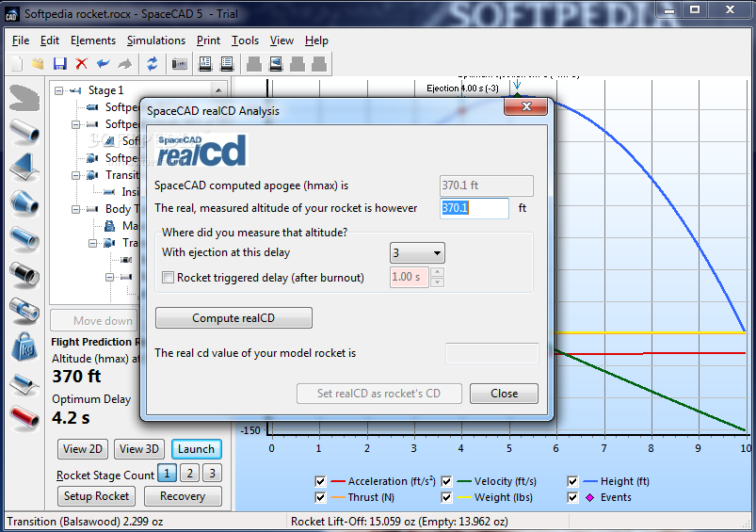Set rocket stage count to 2
This screenshot has width=756, height=532.
[x=189, y=474]
